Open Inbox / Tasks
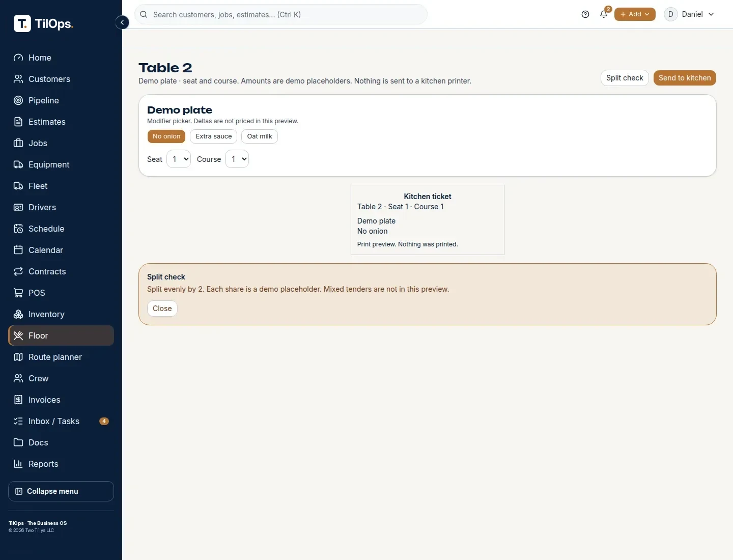Screen dimensions: 733x560 click(x=61, y=421)
